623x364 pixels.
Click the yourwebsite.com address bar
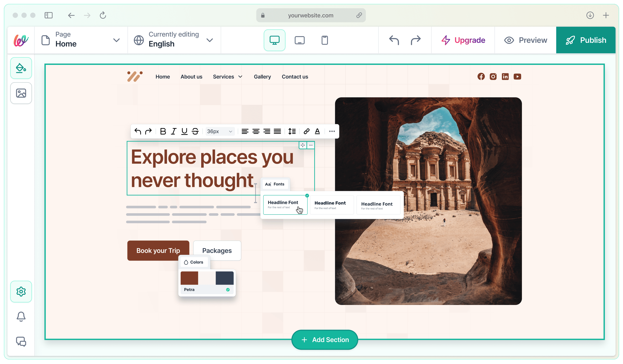tap(310, 15)
